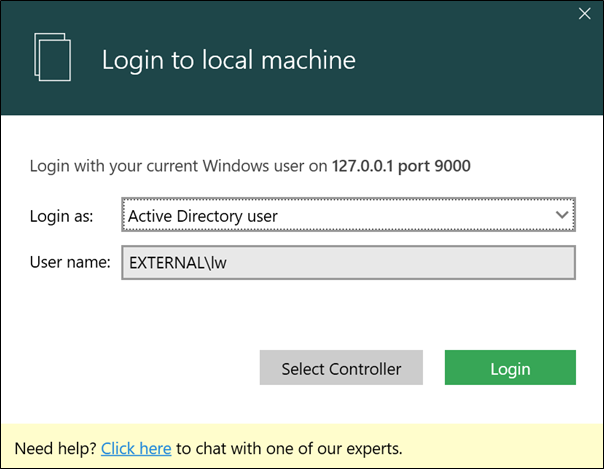Screen dimensions: 604x469
Task: Click the yellow help banner expert text
Action: (289, 449)
